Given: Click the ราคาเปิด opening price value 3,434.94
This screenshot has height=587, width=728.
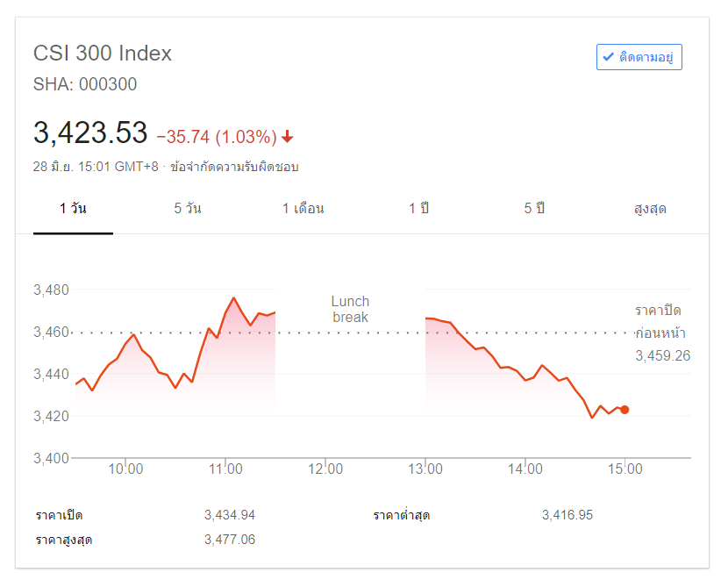Looking at the screenshot, I should pos(230,515).
